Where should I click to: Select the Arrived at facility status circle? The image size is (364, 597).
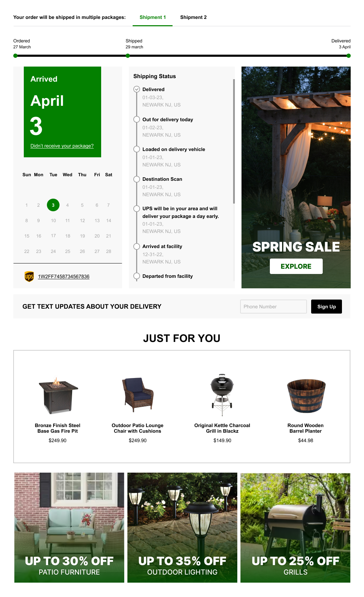click(137, 246)
